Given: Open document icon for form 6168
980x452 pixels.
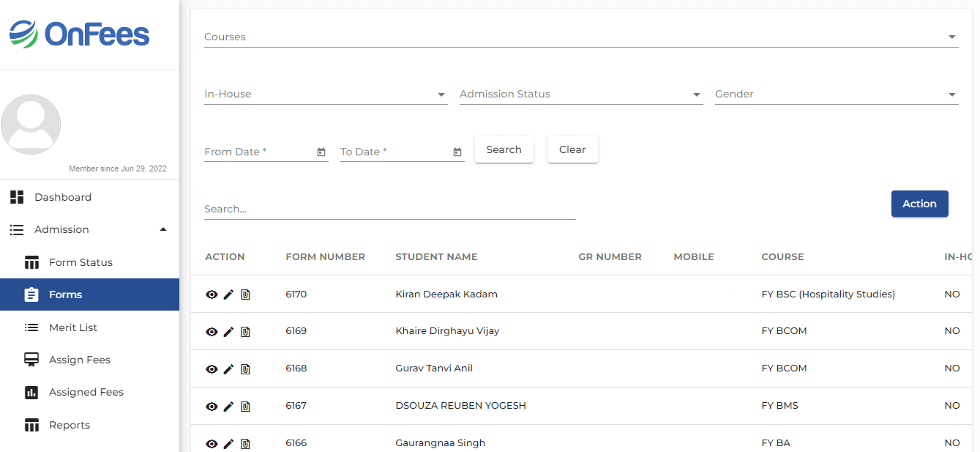Looking at the screenshot, I should click(x=246, y=369).
